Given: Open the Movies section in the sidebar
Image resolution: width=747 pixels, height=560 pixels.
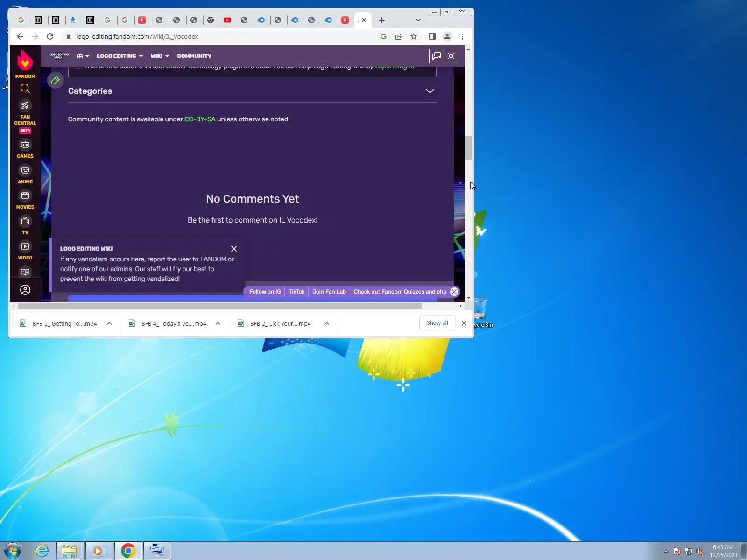Looking at the screenshot, I should point(25,200).
